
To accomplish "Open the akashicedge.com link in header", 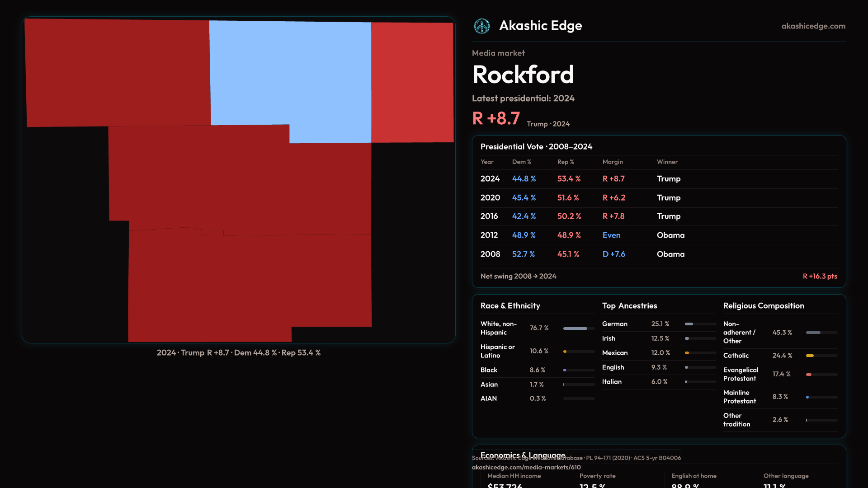I will (x=813, y=26).
